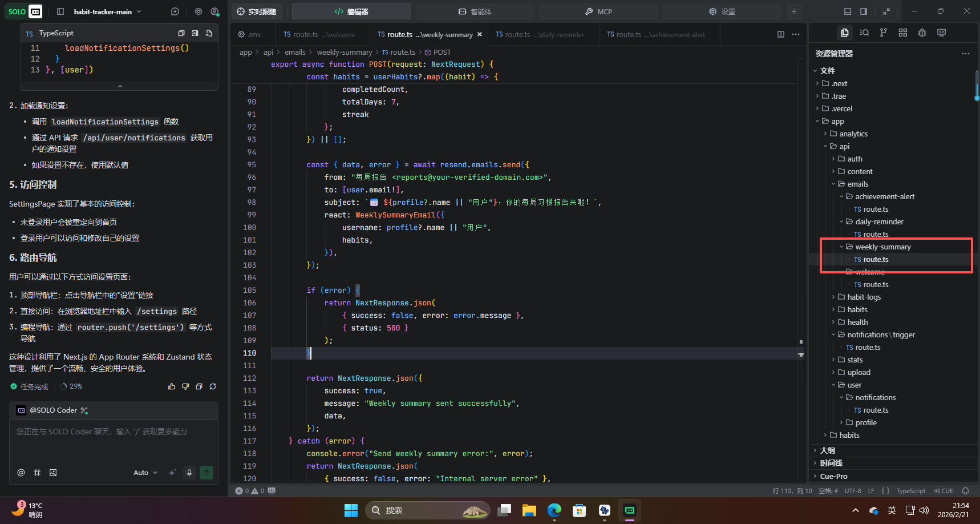Copy the chat response

(x=199, y=386)
